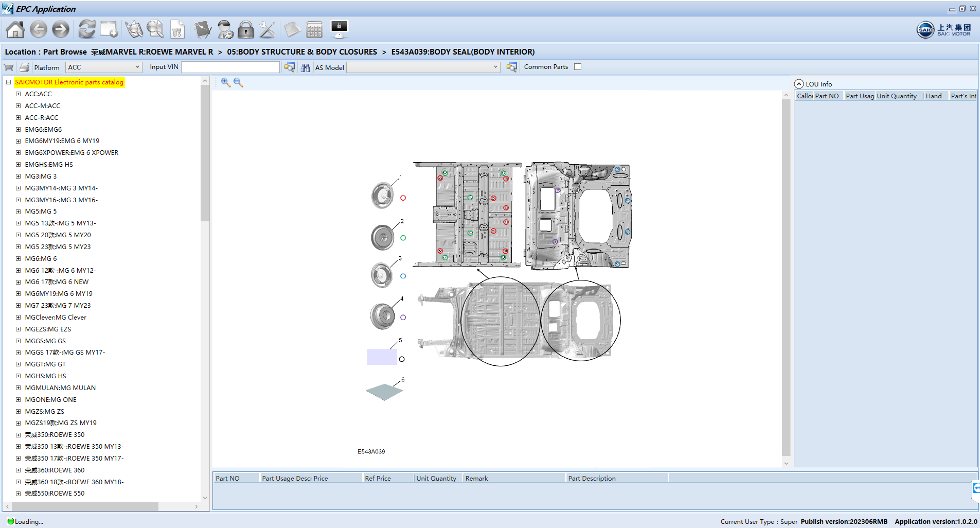Select the zoom in magnifier above the diagram
This screenshot has width=980, height=528.
[x=225, y=82]
